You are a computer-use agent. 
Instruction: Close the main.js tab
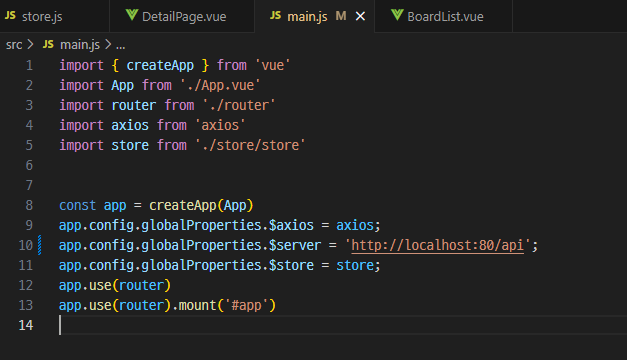[x=360, y=16]
